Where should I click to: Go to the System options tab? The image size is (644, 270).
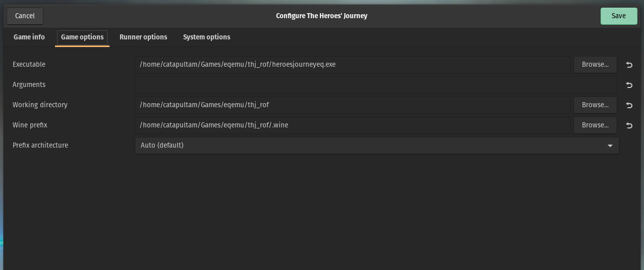[x=206, y=37]
